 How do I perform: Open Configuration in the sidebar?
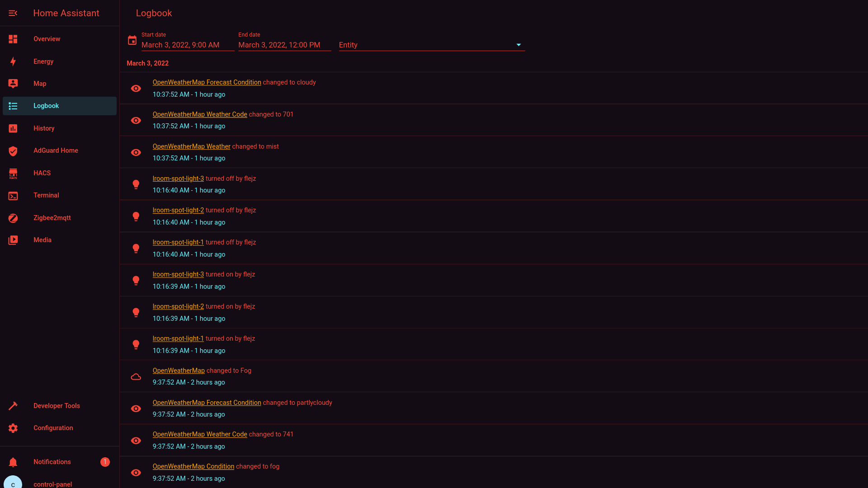tap(53, 428)
